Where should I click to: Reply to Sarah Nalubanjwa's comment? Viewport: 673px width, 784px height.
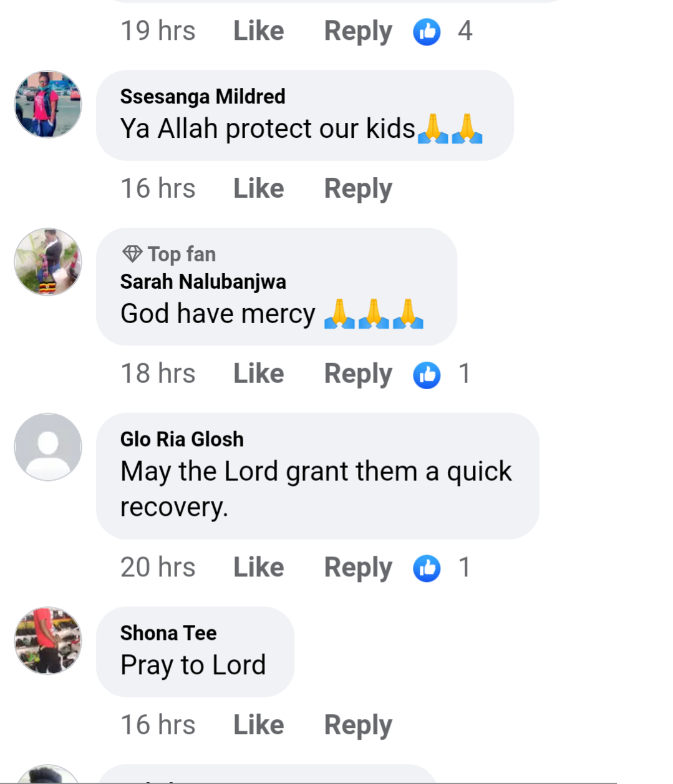(358, 374)
